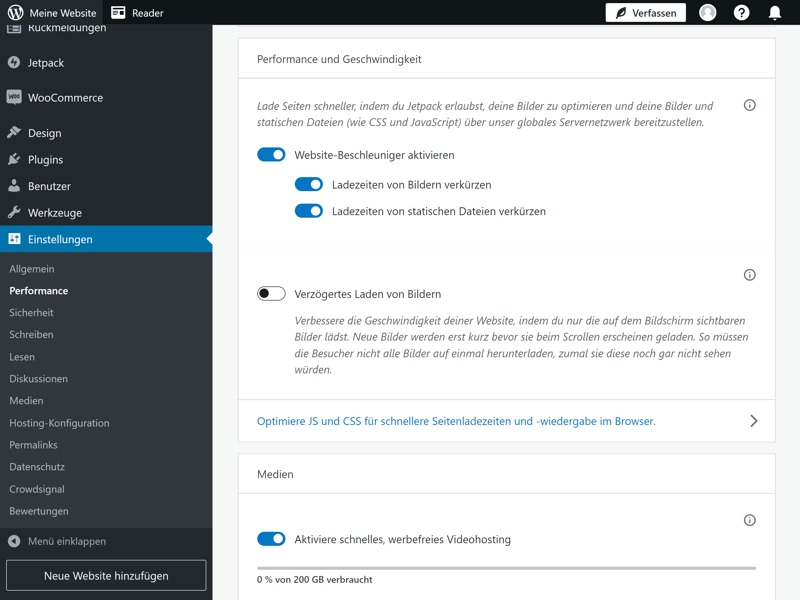Enable Verzögertes Laden von Bildern
Image resolution: width=800 pixels, height=600 pixels.
pyautogui.click(x=271, y=294)
